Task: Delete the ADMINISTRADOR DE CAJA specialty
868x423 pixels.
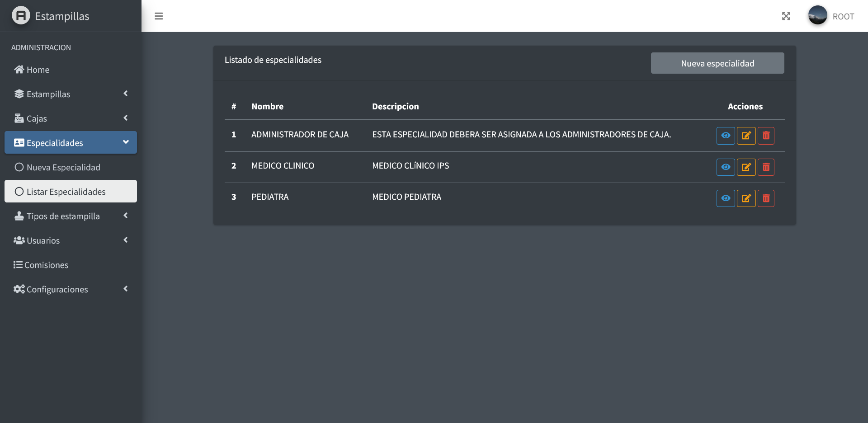Action: [766, 136]
